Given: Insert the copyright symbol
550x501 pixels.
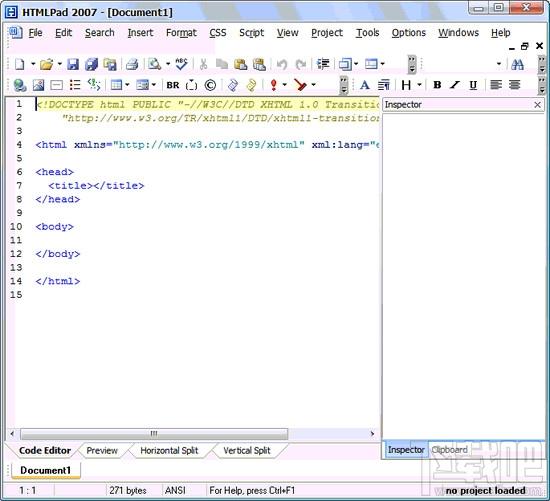Looking at the screenshot, I should click(x=210, y=85).
